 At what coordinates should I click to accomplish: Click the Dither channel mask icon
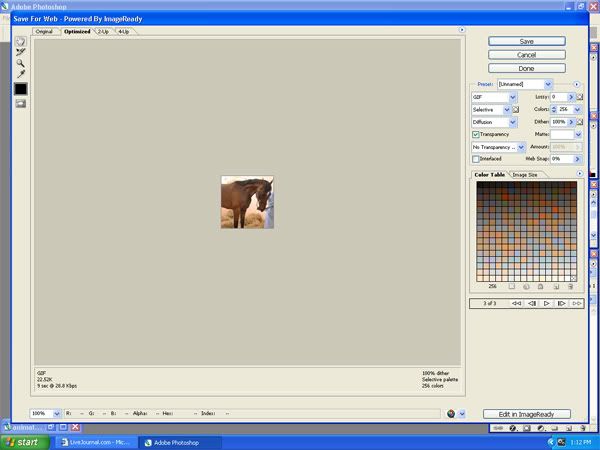click(x=580, y=122)
